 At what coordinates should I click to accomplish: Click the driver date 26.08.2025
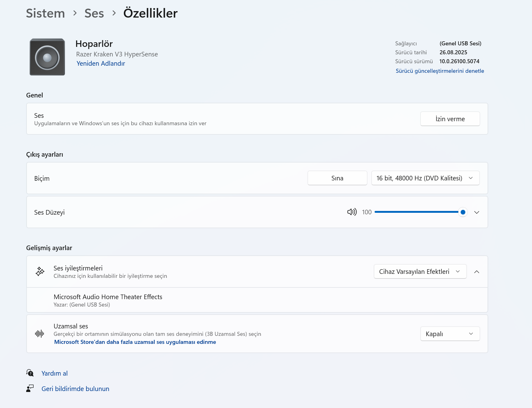453,52
